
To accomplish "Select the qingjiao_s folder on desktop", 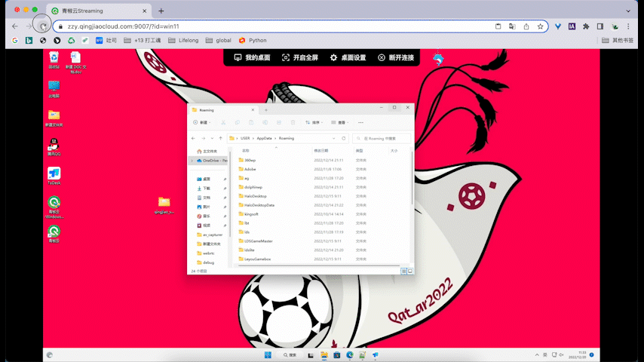I will point(164,205).
